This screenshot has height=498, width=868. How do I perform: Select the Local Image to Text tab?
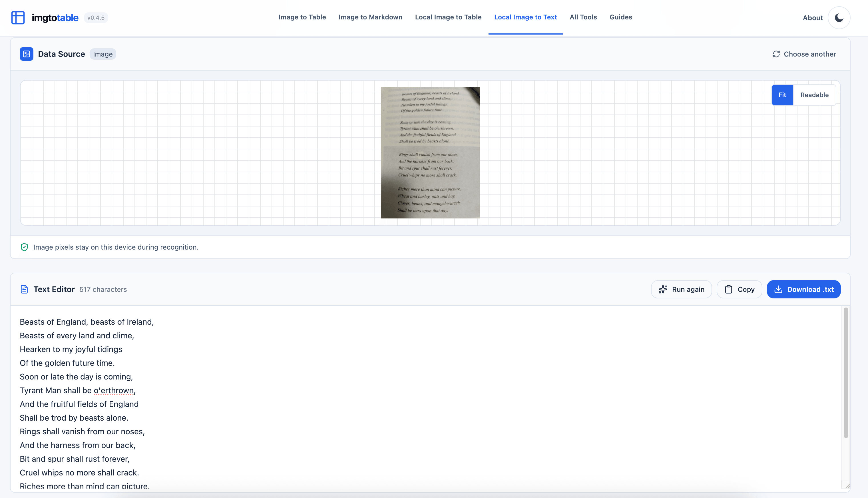[525, 17]
